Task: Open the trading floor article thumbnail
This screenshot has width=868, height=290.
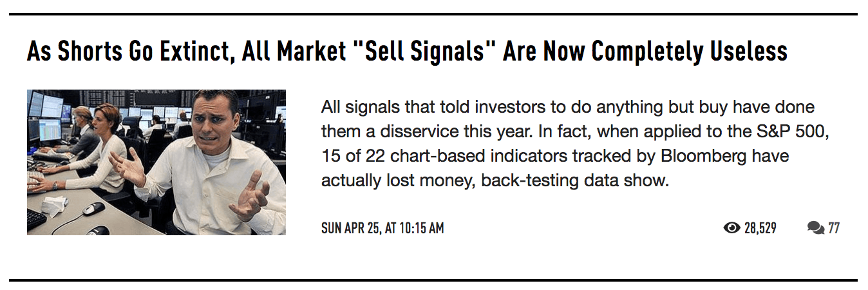Action: (156, 162)
